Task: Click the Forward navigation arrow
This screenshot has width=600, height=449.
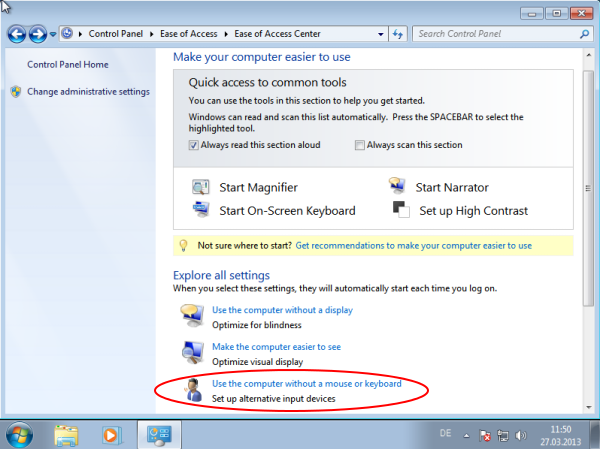Action: pos(38,34)
